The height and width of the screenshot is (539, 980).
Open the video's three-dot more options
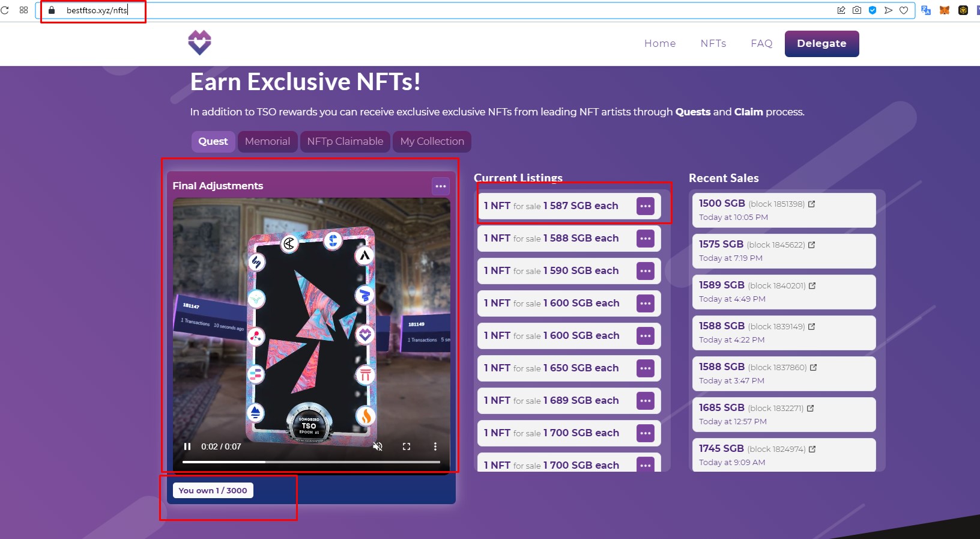pos(435,446)
